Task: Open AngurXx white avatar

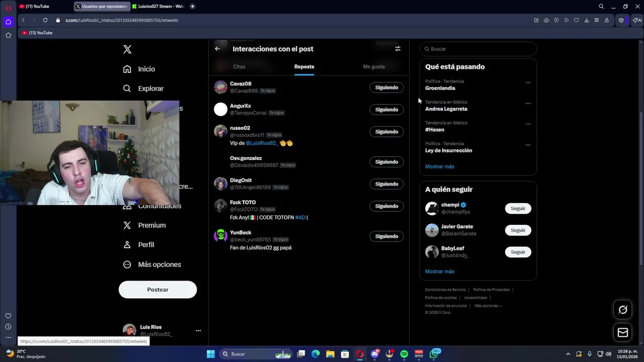Action: 220,109
